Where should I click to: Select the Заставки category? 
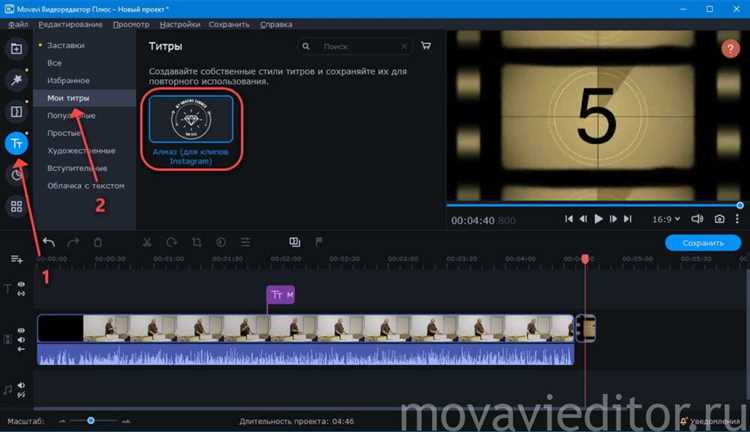(x=66, y=45)
